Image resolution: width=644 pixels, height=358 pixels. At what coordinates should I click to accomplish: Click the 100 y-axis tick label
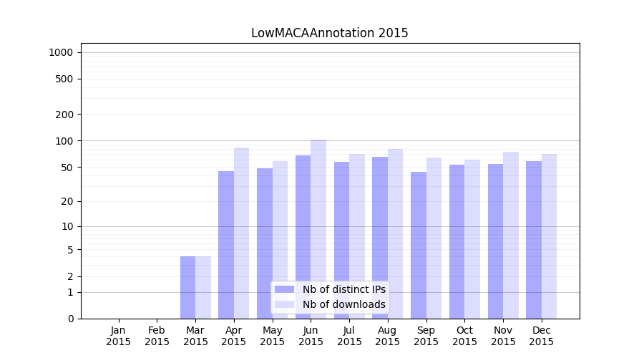click(x=64, y=141)
